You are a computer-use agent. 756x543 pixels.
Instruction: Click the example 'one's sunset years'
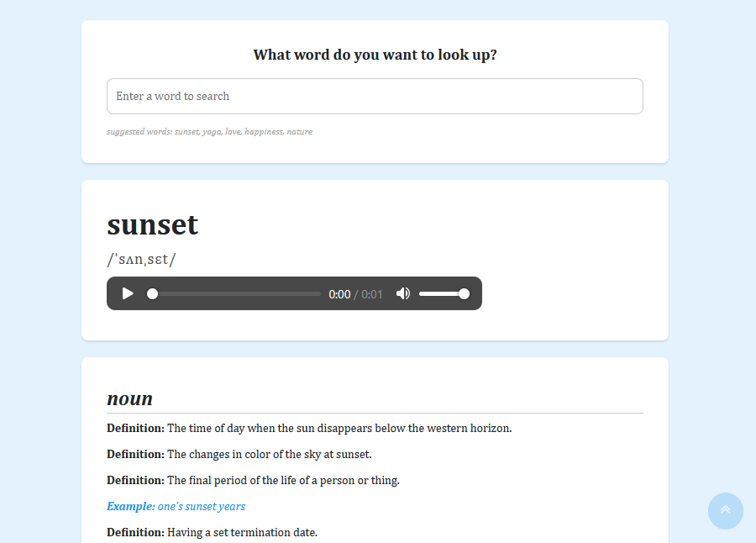point(176,506)
